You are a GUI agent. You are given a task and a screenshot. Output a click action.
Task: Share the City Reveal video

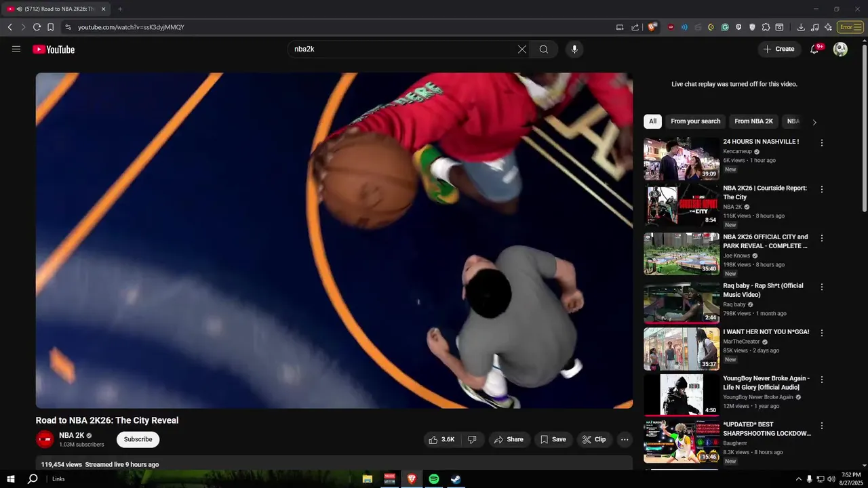(509, 439)
